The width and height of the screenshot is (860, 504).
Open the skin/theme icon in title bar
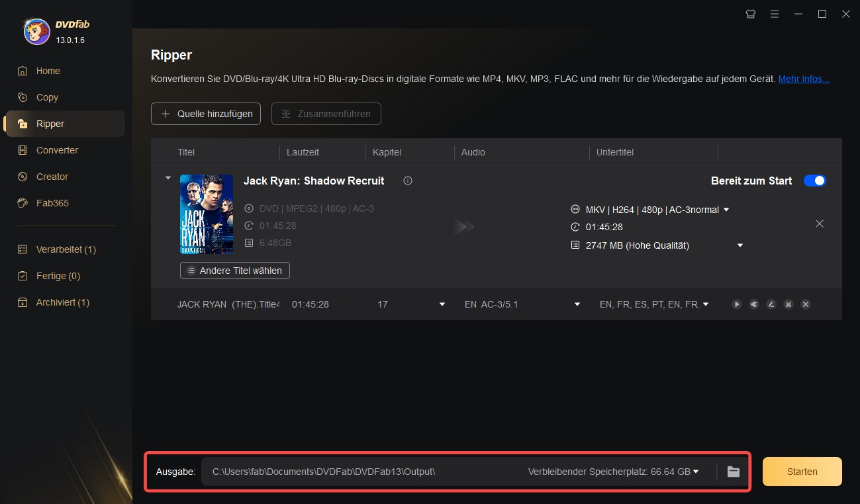coord(750,14)
